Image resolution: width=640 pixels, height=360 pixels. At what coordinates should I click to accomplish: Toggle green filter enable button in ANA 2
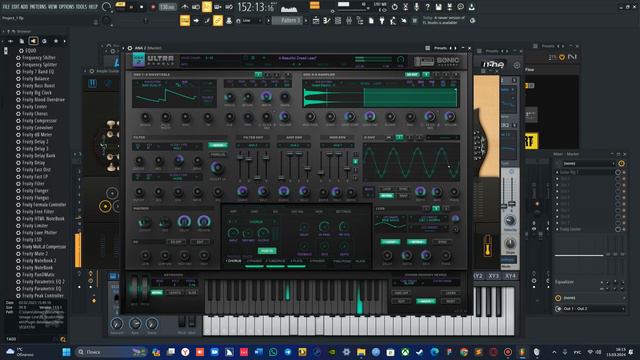(218, 145)
